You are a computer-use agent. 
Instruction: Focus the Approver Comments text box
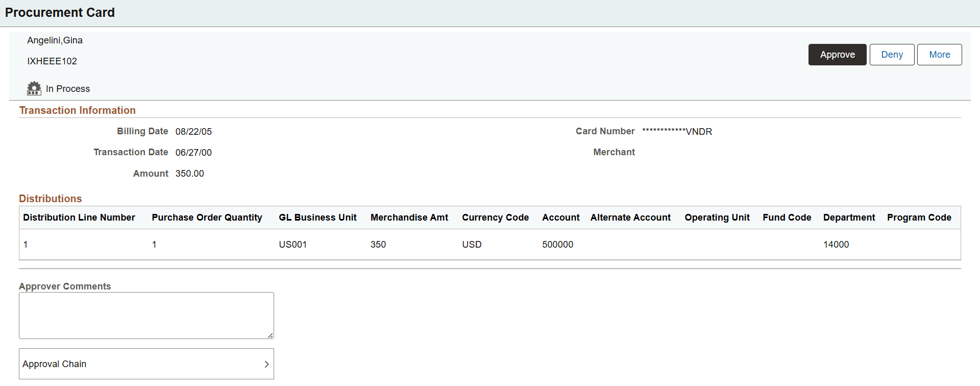coord(146,316)
